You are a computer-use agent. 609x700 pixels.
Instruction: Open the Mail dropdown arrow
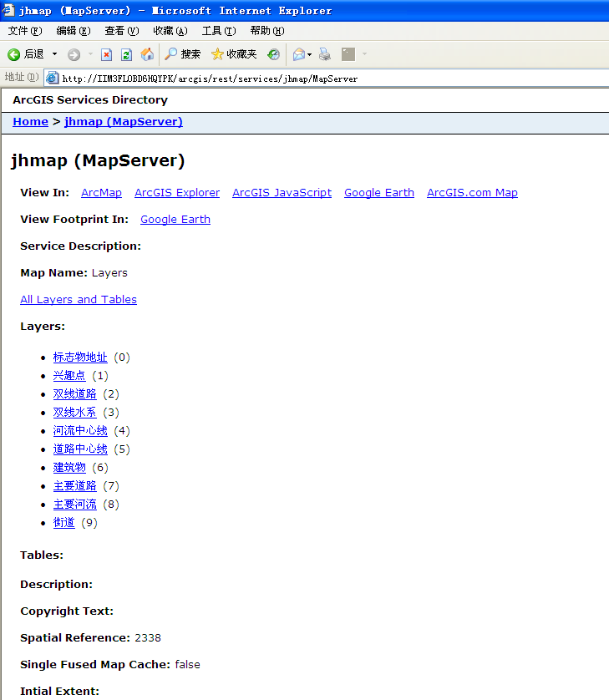tap(309, 54)
